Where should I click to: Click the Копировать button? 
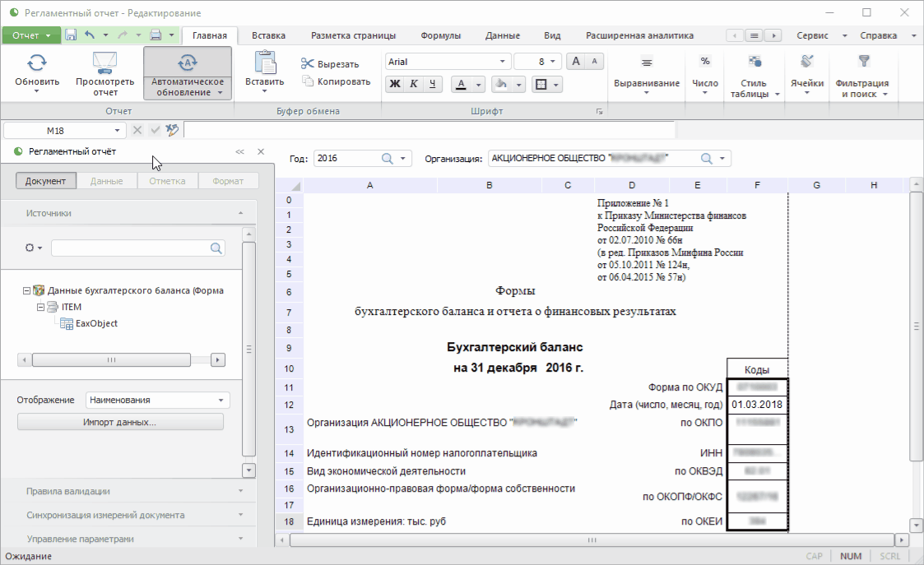point(336,81)
